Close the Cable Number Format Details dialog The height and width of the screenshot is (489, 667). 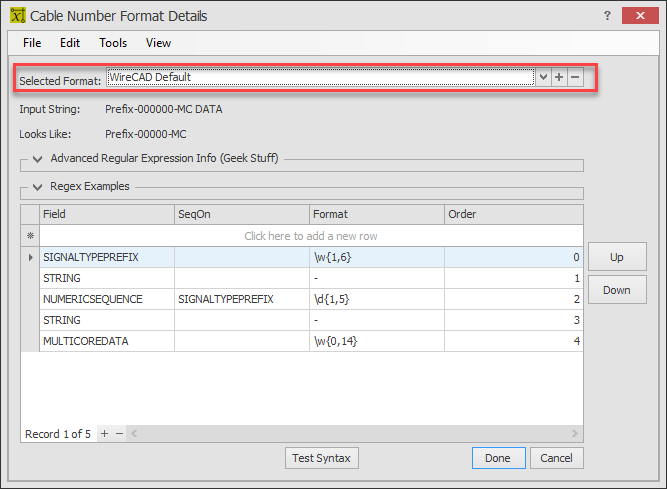point(640,16)
